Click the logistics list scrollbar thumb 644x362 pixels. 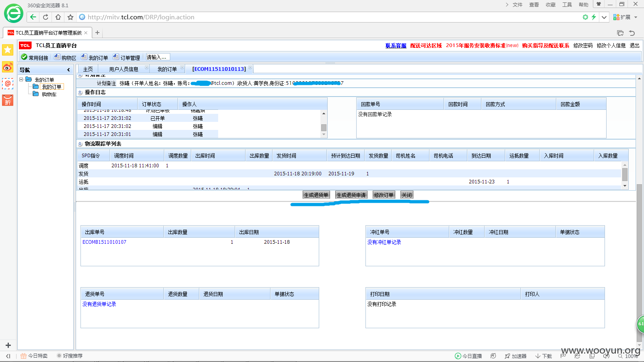tap(625, 175)
